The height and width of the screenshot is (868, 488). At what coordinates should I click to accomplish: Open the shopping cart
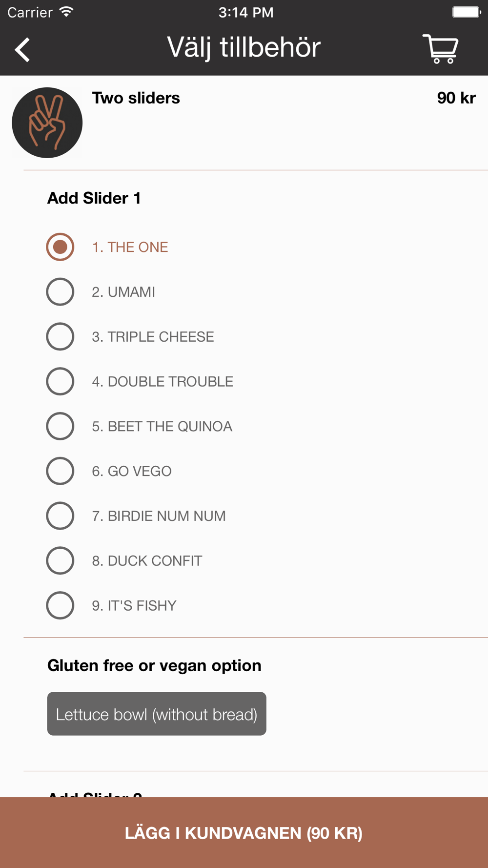[440, 49]
